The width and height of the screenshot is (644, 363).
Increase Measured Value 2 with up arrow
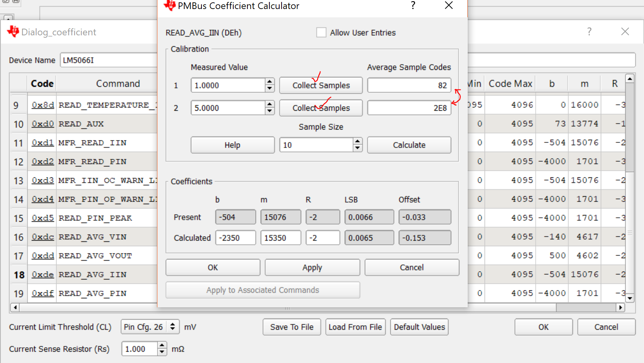(x=270, y=104)
